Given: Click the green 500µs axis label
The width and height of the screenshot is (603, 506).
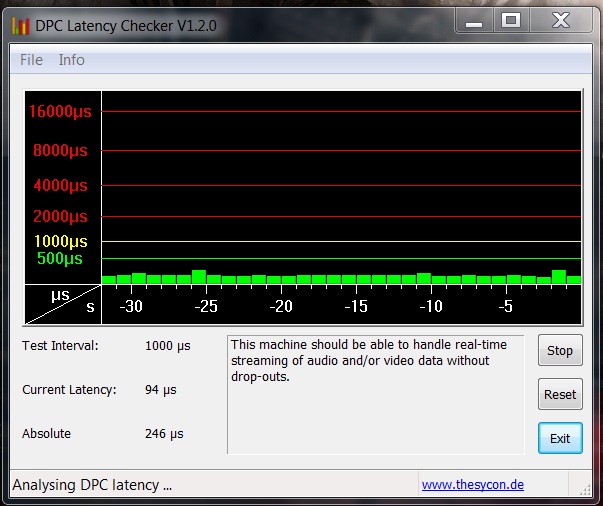Looking at the screenshot, I should 60,258.
